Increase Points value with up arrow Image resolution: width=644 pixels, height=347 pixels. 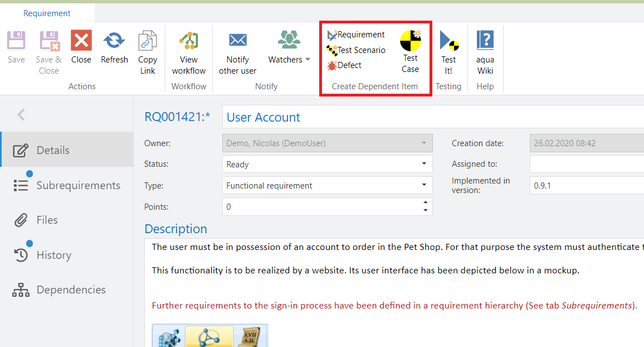pos(426,203)
